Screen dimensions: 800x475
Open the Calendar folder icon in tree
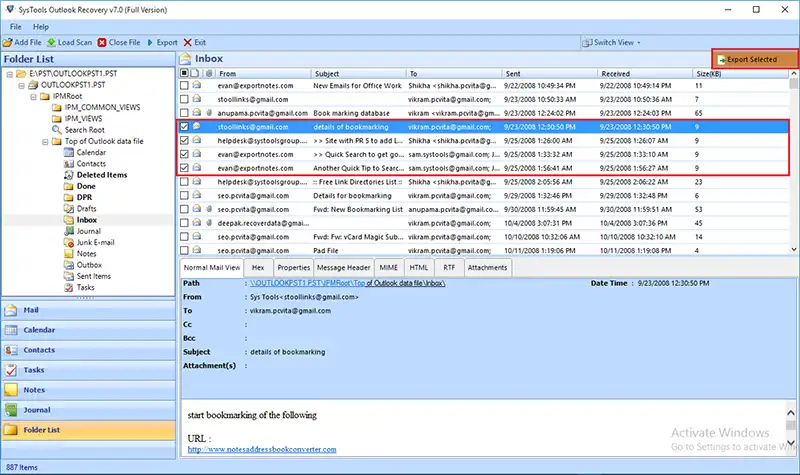click(x=68, y=152)
